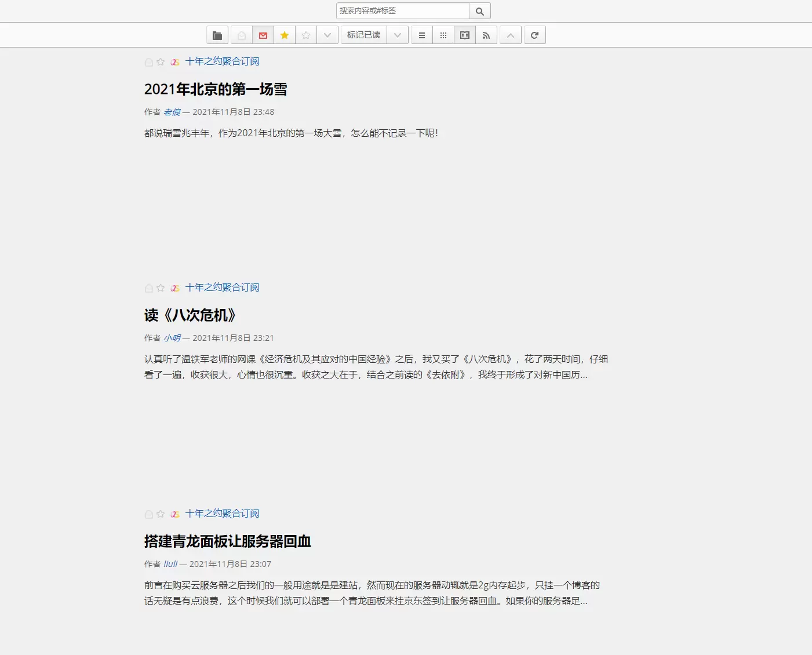This screenshot has width=812, height=655.
Task: Open the RSS feed icon in toolbar
Action: tap(486, 35)
